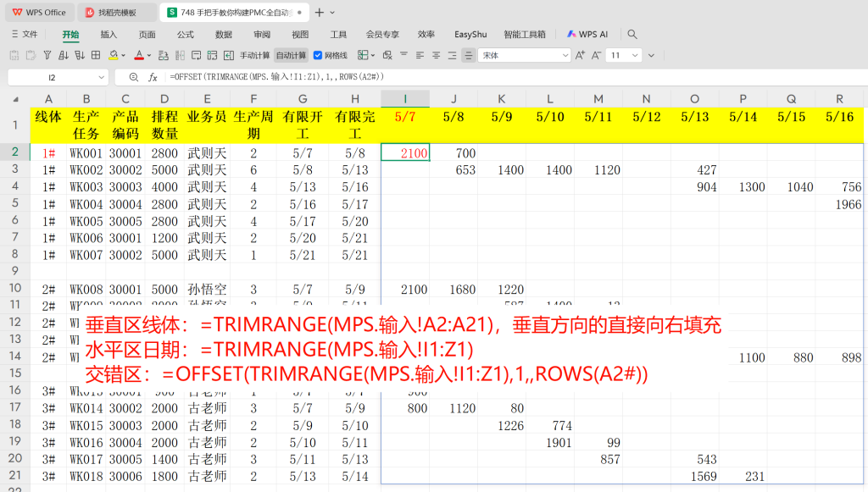Click the select-all corner triangle
Screen dimensions: 868x492
[x=15, y=100]
